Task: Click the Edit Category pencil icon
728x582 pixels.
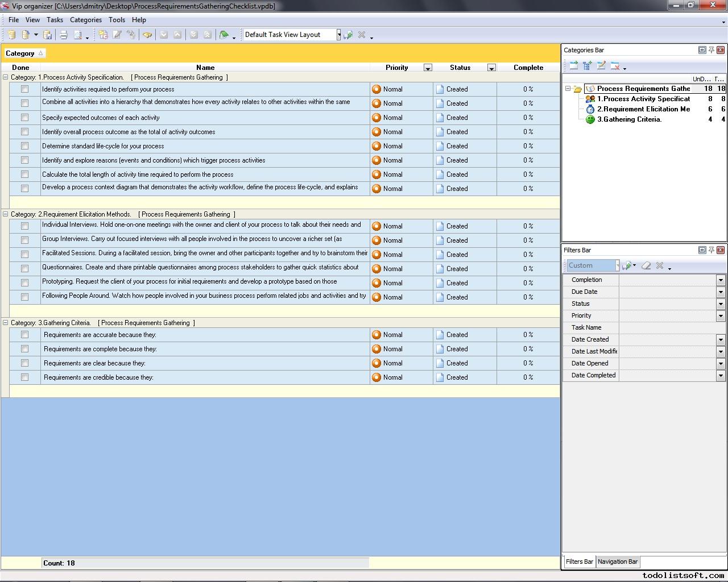Action: click(601, 66)
